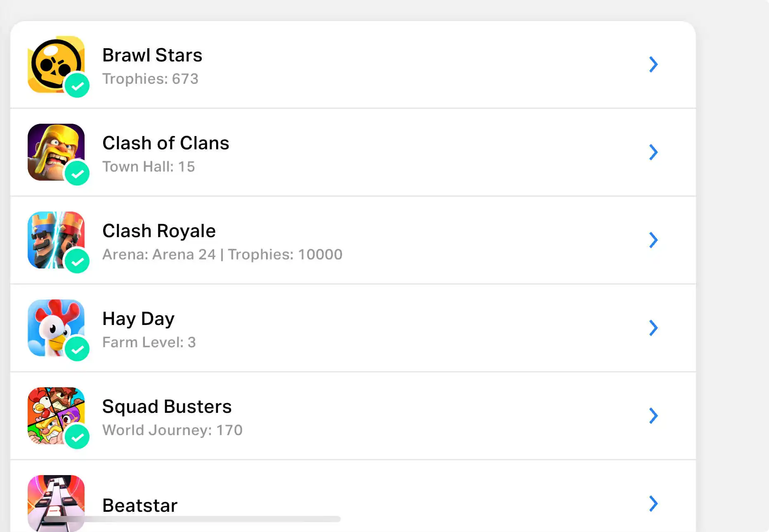Click the Hay Day chicken icon
Image resolution: width=769 pixels, height=532 pixels.
point(54,326)
